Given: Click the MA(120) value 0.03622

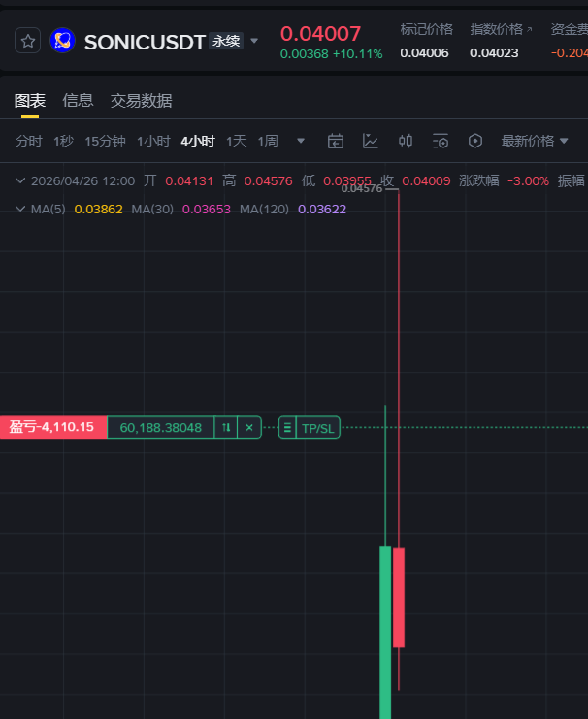Looking at the screenshot, I should pos(322,209).
